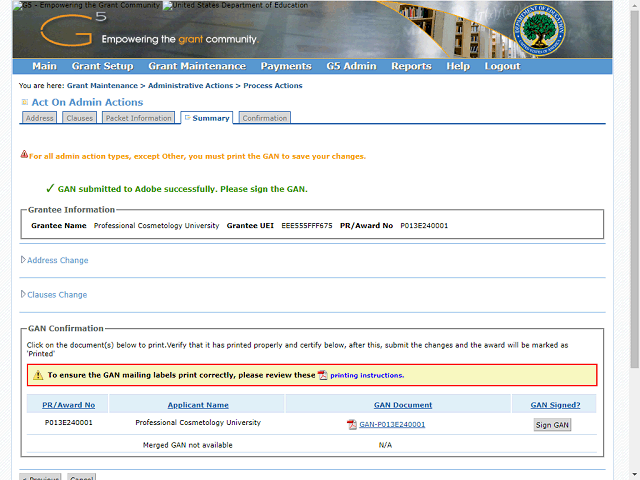Open the Help menu

[x=458, y=66]
